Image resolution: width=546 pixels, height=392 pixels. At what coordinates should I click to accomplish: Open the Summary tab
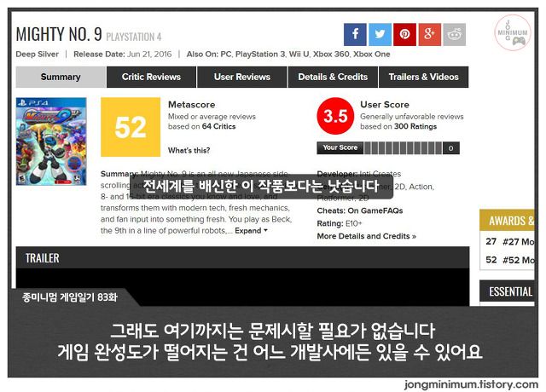point(61,77)
